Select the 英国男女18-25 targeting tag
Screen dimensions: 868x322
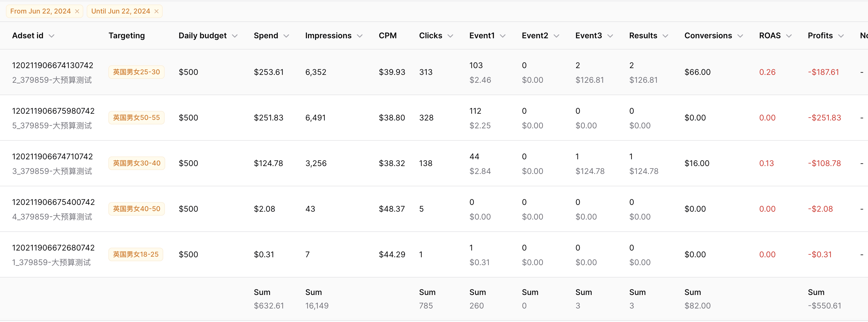click(x=135, y=254)
